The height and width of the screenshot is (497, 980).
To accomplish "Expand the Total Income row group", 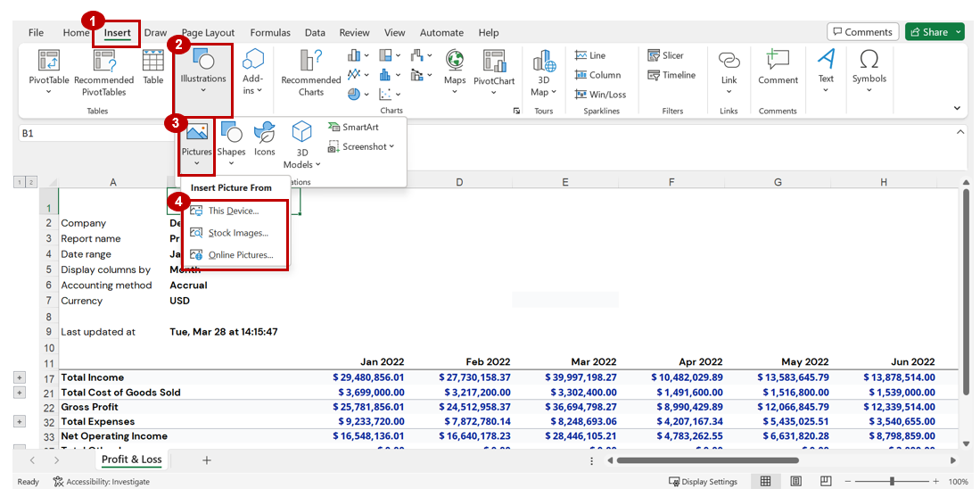I will (20, 377).
